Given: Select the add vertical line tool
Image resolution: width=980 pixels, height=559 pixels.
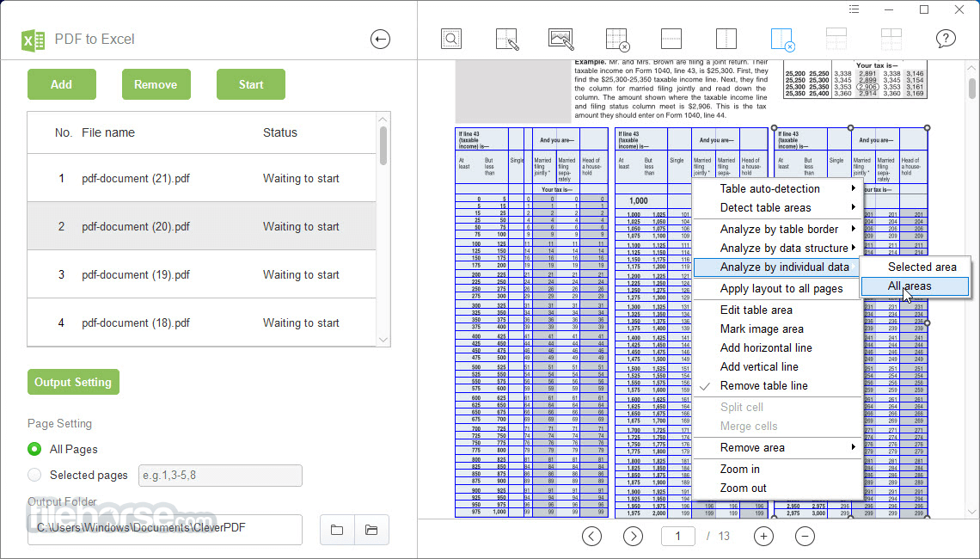Looking at the screenshot, I should [726, 39].
